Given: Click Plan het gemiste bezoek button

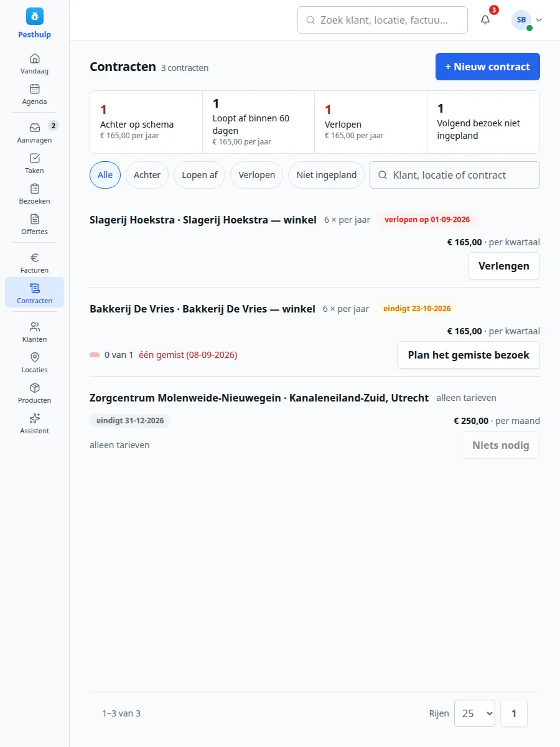Looking at the screenshot, I should click(469, 355).
